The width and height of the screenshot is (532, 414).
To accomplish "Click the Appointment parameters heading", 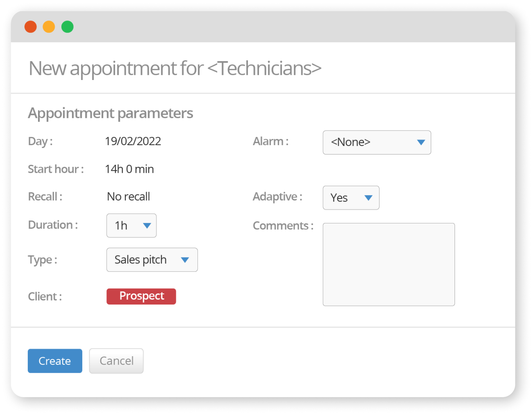I will point(111,113).
